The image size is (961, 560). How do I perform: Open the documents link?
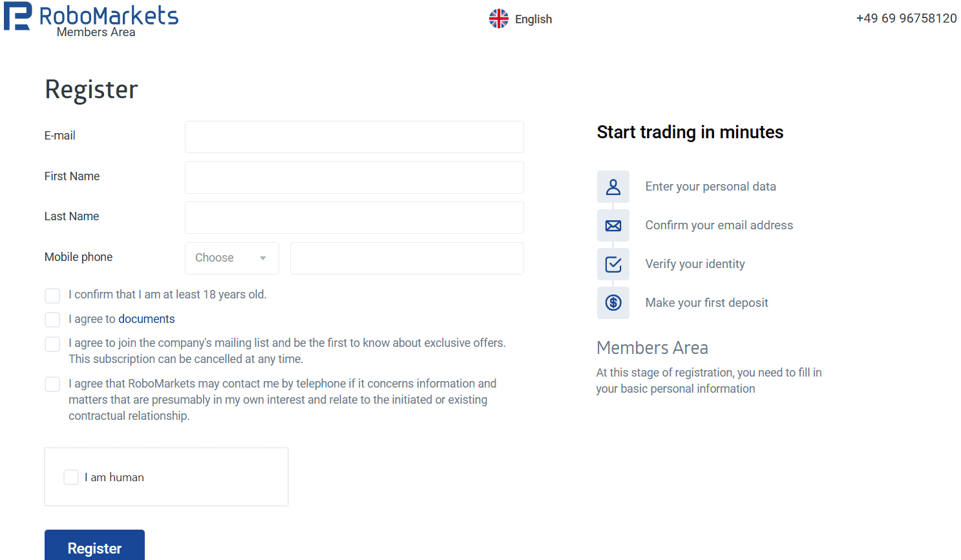pyautogui.click(x=146, y=318)
